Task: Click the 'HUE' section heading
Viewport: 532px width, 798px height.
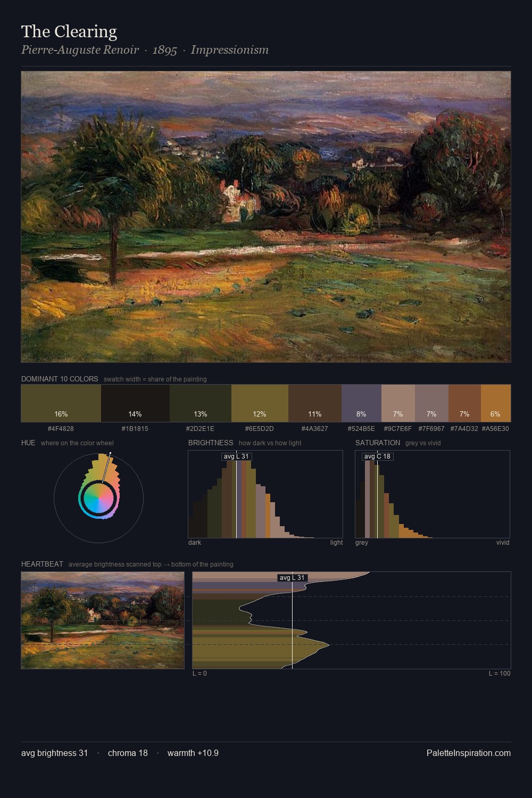Action: click(x=28, y=443)
